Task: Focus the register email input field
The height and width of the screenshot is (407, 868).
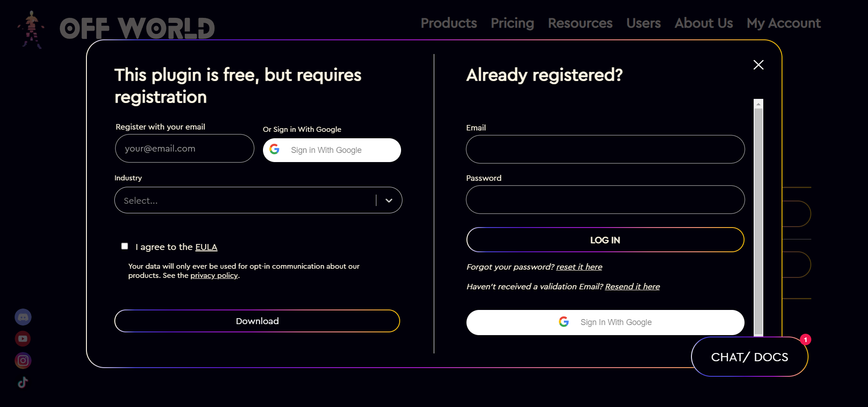Action: [184, 148]
